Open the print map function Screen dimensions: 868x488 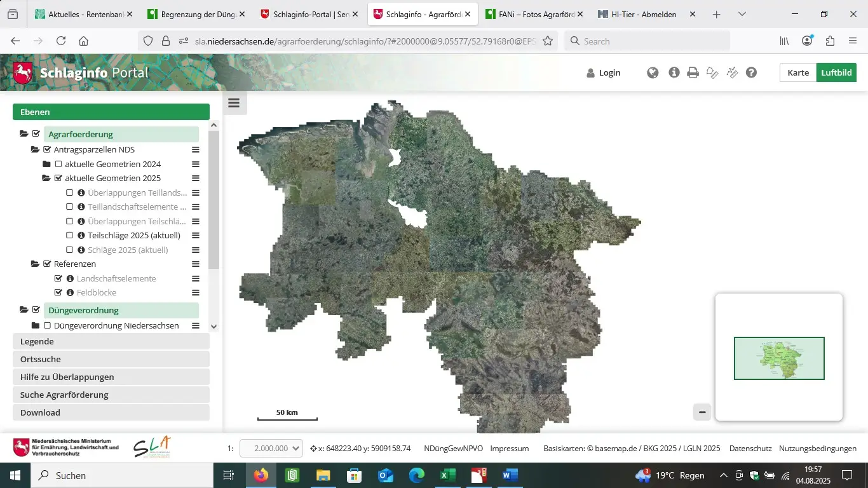point(693,73)
